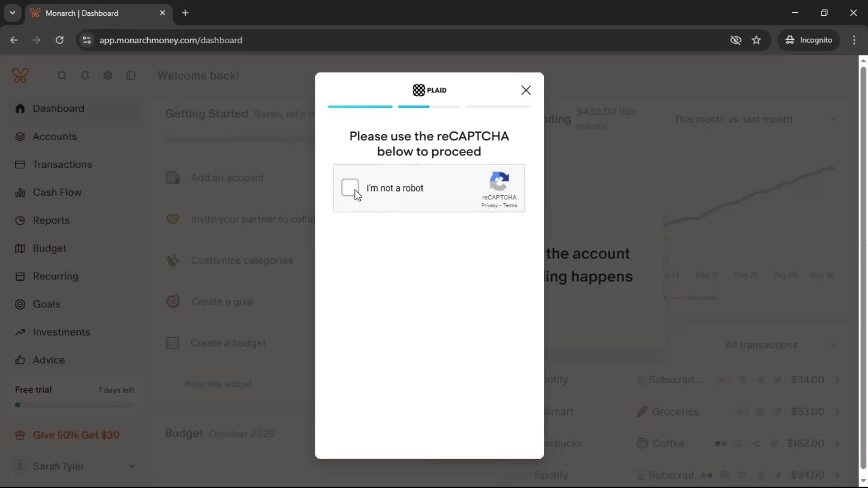Open notifications bell icon
This screenshot has height=488, width=868.
click(x=85, y=76)
